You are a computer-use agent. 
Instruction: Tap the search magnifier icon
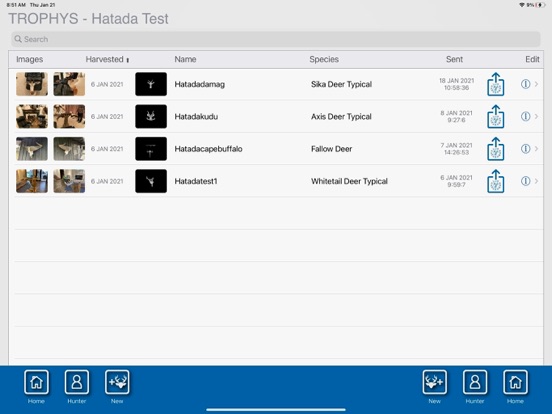point(18,39)
